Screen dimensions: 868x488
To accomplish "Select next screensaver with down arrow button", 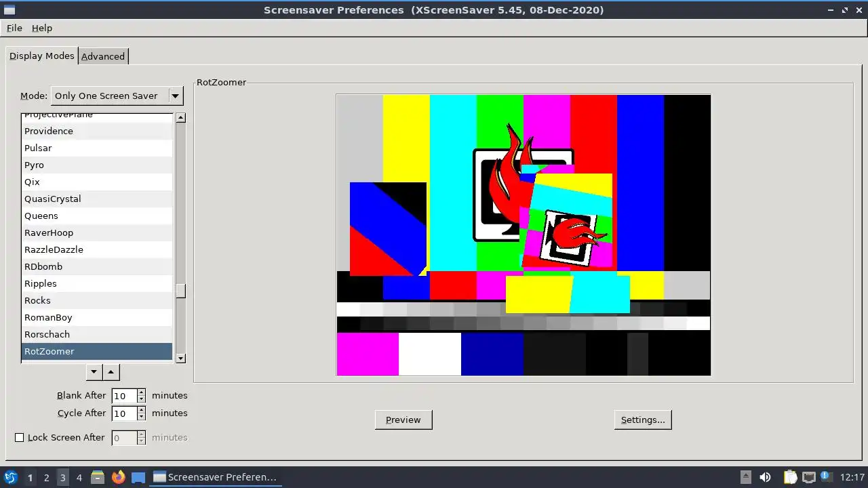I will 94,371.
